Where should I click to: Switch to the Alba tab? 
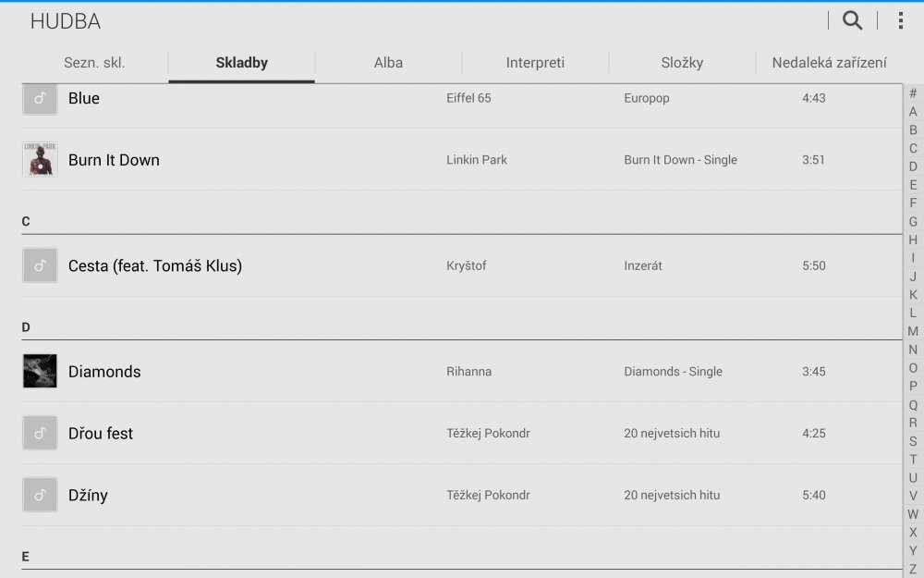(x=388, y=62)
